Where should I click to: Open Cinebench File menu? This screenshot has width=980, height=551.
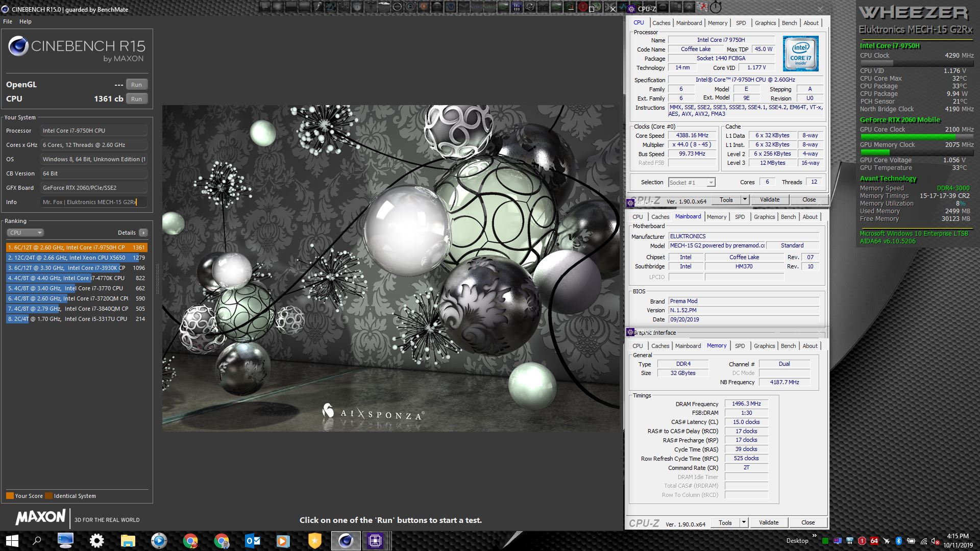[8, 21]
